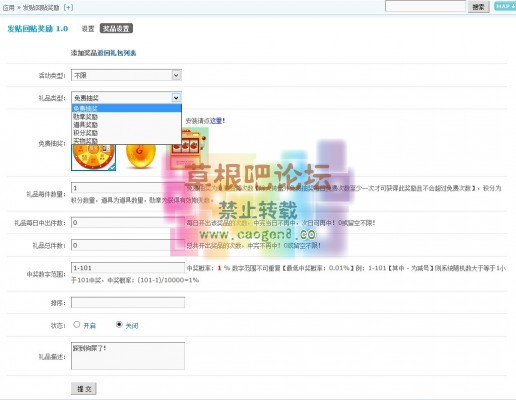The width and height of the screenshot is (516, 400).
Task: Choose the golden egg lottery image
Action: click(141, 156)
